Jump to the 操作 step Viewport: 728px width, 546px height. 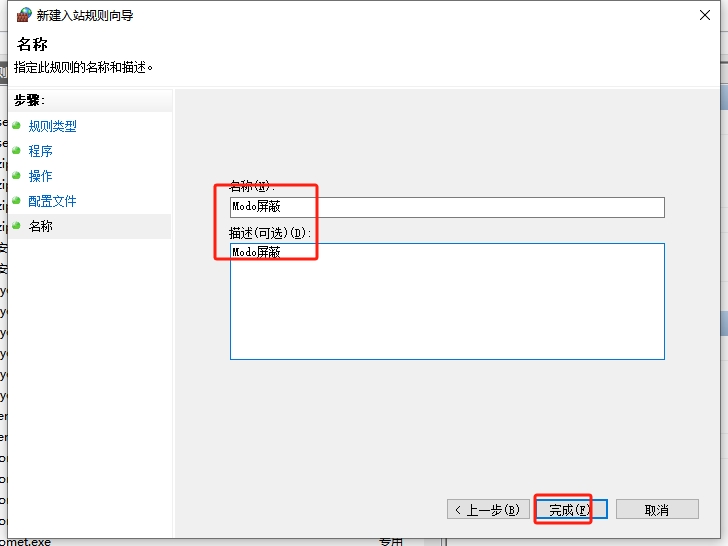(x=40, y=176)
